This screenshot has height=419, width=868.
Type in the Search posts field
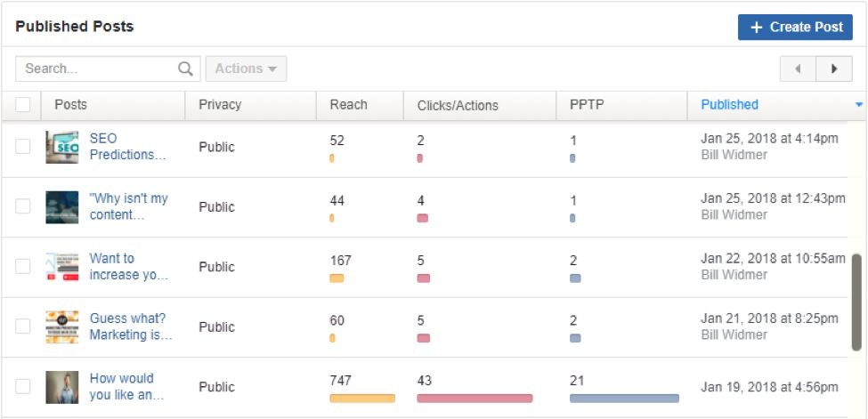tap(98, 68)
